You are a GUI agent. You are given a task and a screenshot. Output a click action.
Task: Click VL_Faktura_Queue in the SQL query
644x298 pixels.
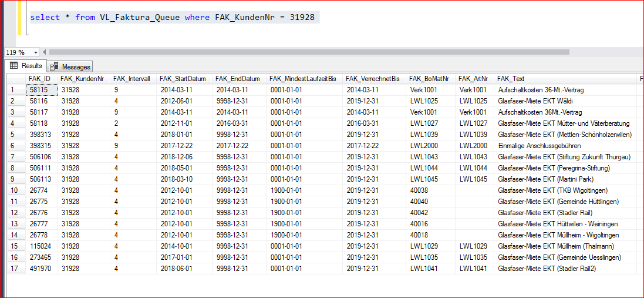point(140,18)
